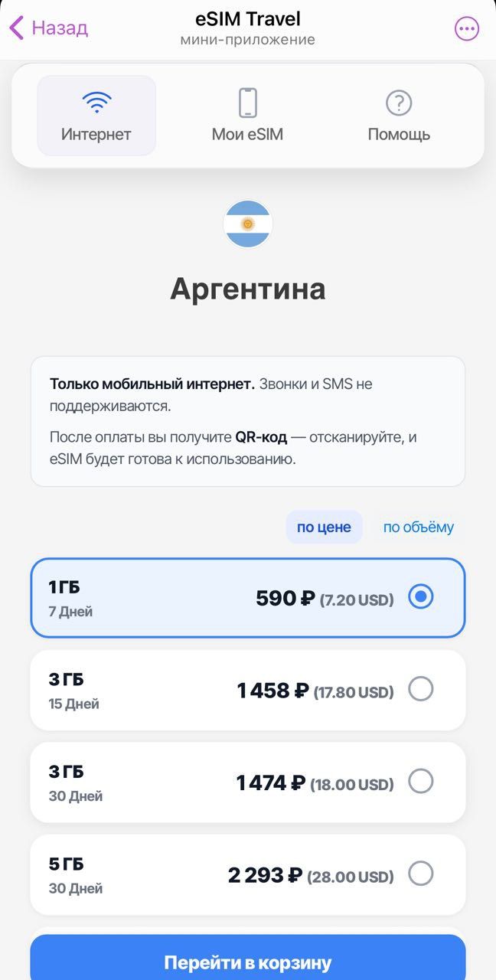Viewport: 496px width, 980px height.
Task: Open the three-dot menu in the corner
Action: point(465,28)
